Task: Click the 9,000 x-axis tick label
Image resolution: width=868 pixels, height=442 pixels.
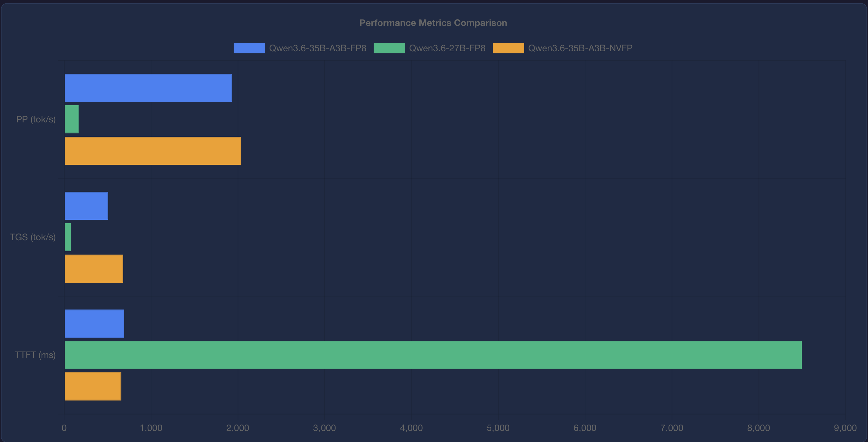Action: pos(845,428)
